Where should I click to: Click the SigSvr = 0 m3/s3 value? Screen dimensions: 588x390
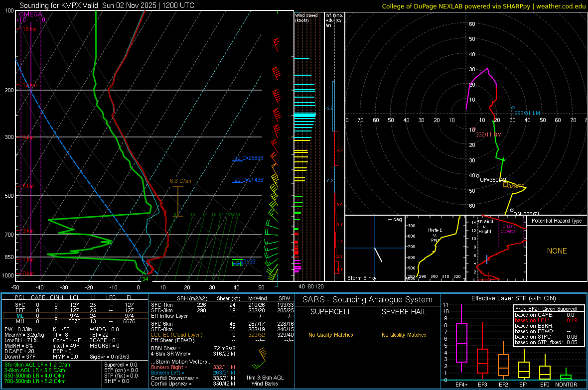click(x=110, y=357)
